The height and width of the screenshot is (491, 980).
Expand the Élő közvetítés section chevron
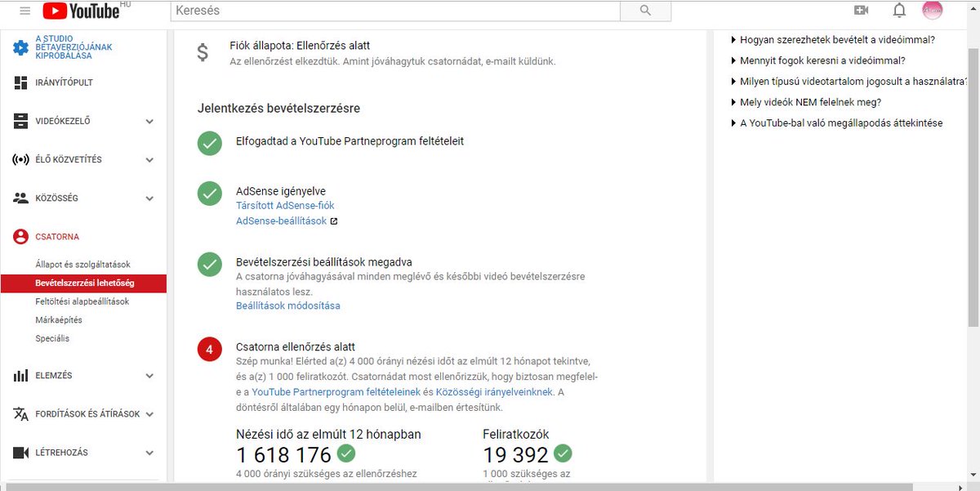[149, 159]
